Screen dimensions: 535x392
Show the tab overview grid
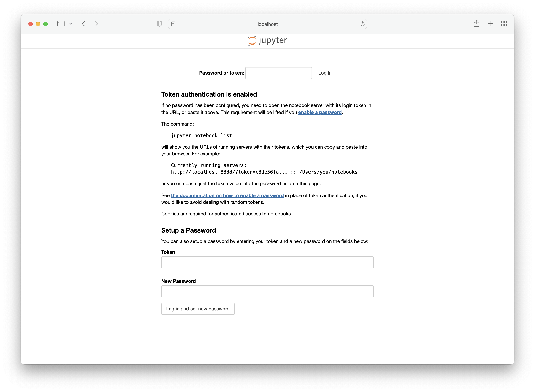[x=504, y=24]
